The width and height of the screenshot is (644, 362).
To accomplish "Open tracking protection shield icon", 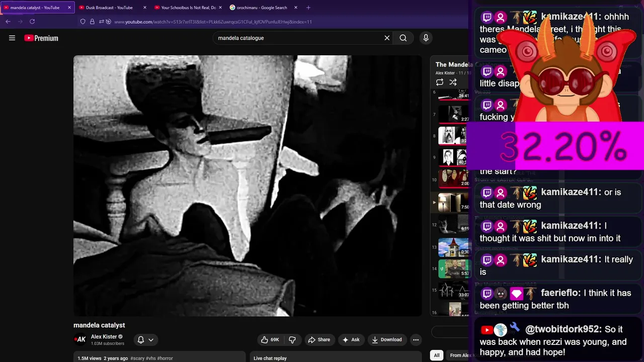I will click(83, 22).
